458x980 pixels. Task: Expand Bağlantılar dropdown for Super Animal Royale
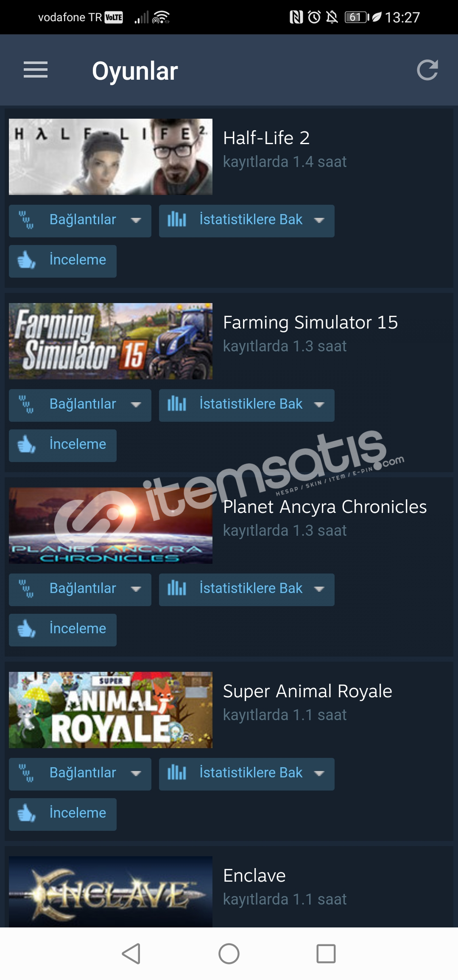point(80,774)
